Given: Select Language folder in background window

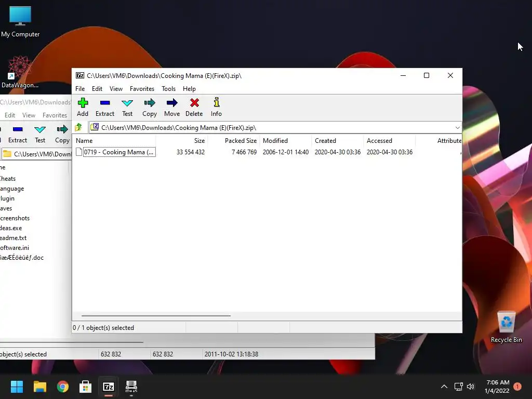Looking at the screenshot, I should coord(12,189).
